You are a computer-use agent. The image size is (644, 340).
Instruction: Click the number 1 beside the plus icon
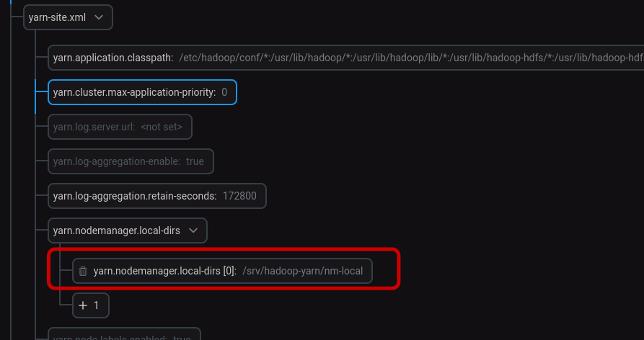click(97, 305)
